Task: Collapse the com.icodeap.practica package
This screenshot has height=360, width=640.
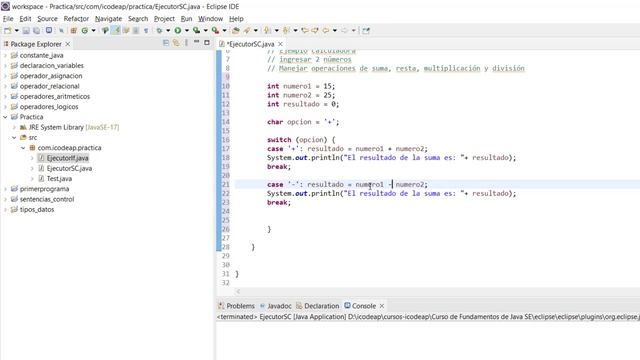Action: [x=23, y=148]
